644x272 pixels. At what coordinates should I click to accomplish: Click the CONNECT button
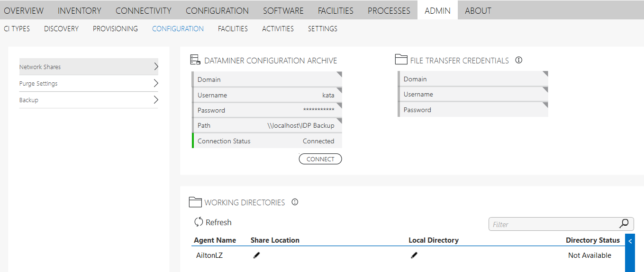tap(320, 159)
